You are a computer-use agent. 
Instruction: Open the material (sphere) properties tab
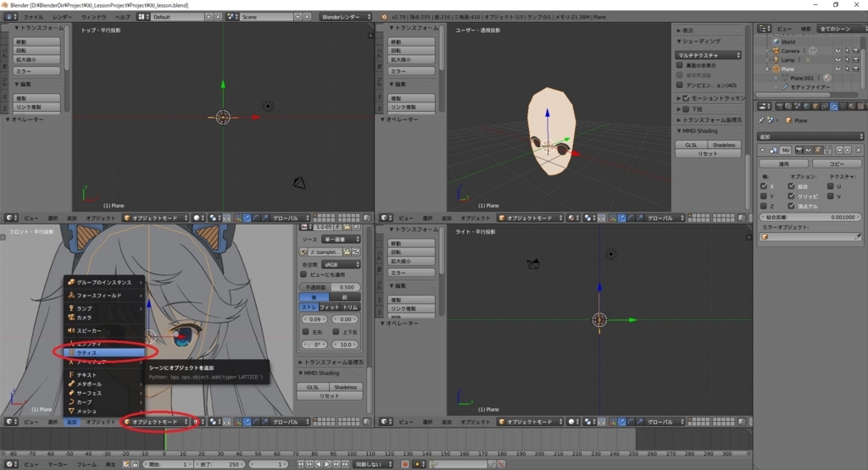[x=851, y=106]
